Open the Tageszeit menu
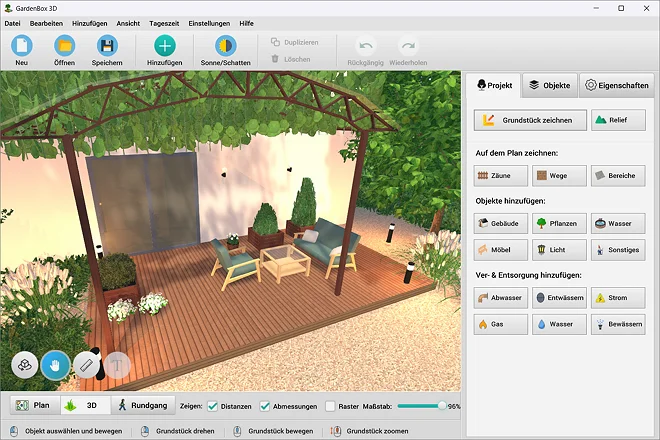The width and height of the screenshot is (660, 440). click(164, 24)
